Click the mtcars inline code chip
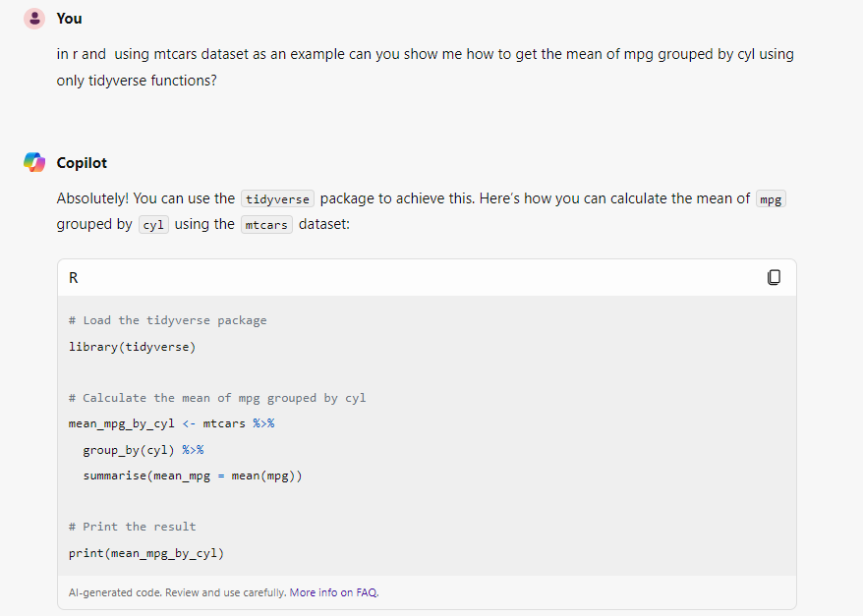Image resolution: width=863 pixels, height=616 pixels. [266, 224]
